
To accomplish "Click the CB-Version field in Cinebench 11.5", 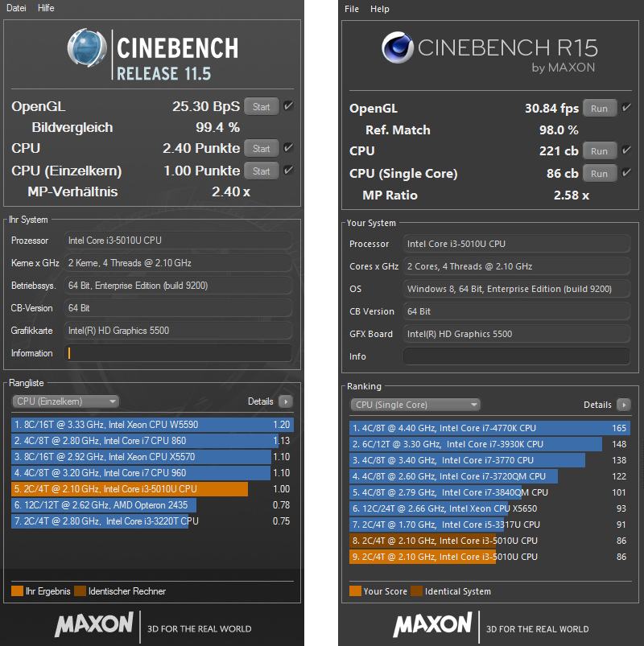I will 178,308.
